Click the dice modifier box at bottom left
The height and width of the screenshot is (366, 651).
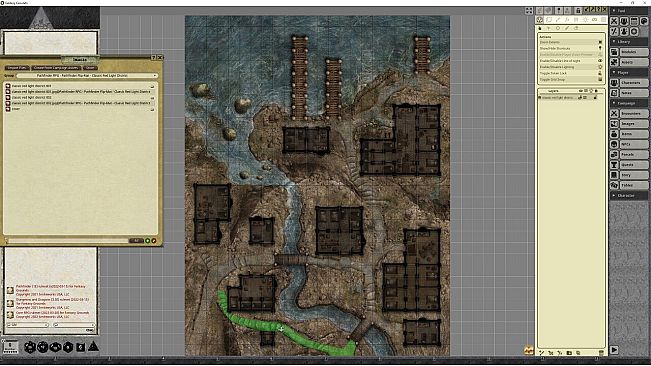click(10, 347)
